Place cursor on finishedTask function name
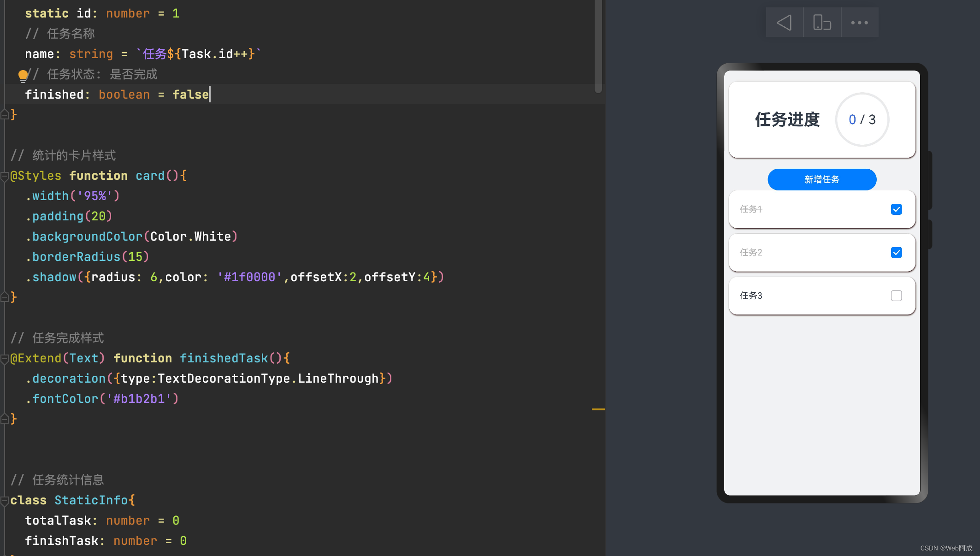 [x=224, y=358]
